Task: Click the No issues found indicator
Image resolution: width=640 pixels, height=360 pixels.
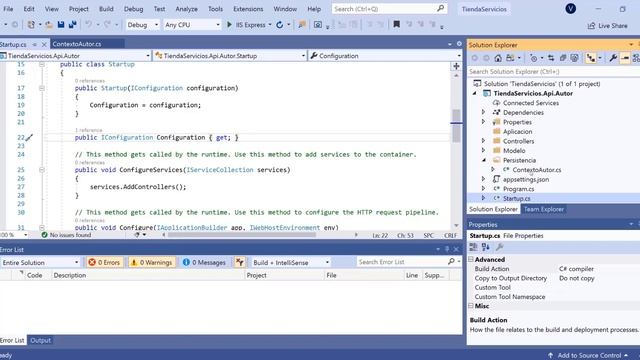Action: 66,235
